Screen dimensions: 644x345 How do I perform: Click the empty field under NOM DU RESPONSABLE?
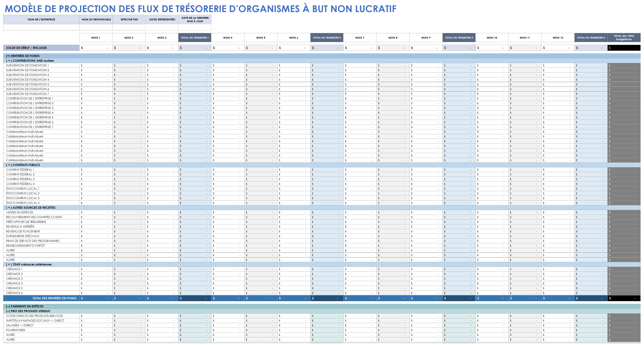(96, 27)
